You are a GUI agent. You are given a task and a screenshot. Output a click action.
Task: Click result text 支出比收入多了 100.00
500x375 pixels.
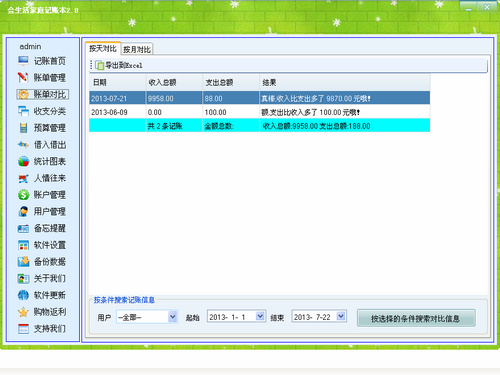[x=311, y=112]
